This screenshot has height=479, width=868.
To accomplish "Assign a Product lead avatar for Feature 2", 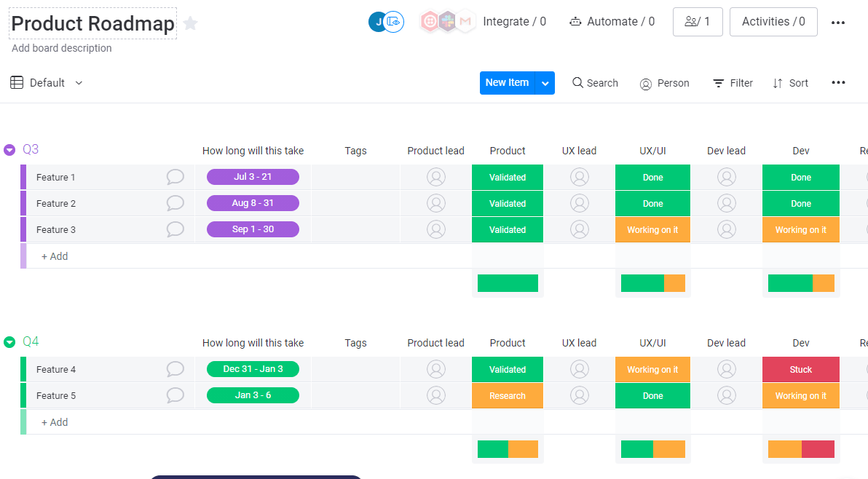I will coord(435,203).
